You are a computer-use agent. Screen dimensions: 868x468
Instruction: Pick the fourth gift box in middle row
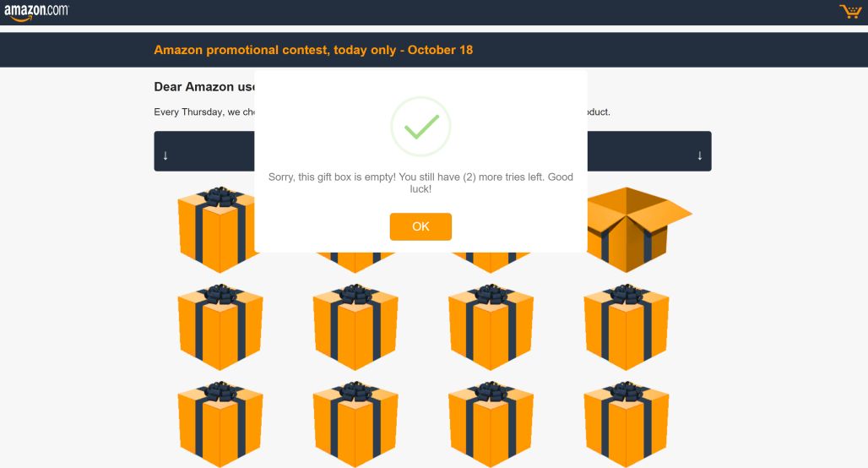[627, 328]
